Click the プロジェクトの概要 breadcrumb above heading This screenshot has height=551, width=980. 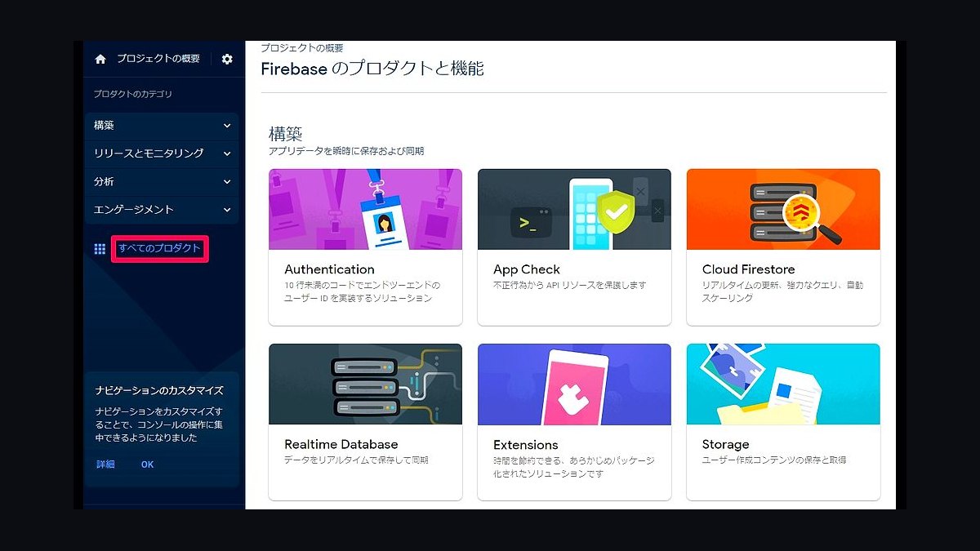(301, 48)
